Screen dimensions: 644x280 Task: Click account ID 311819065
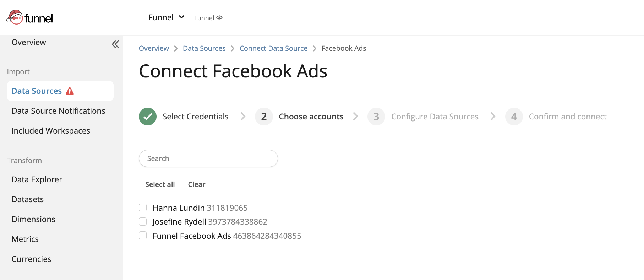227,208
